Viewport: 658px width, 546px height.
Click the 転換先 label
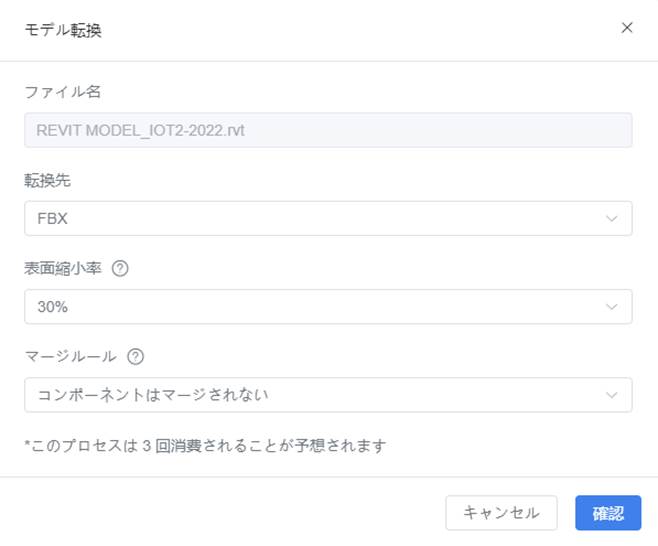[47, 180]
